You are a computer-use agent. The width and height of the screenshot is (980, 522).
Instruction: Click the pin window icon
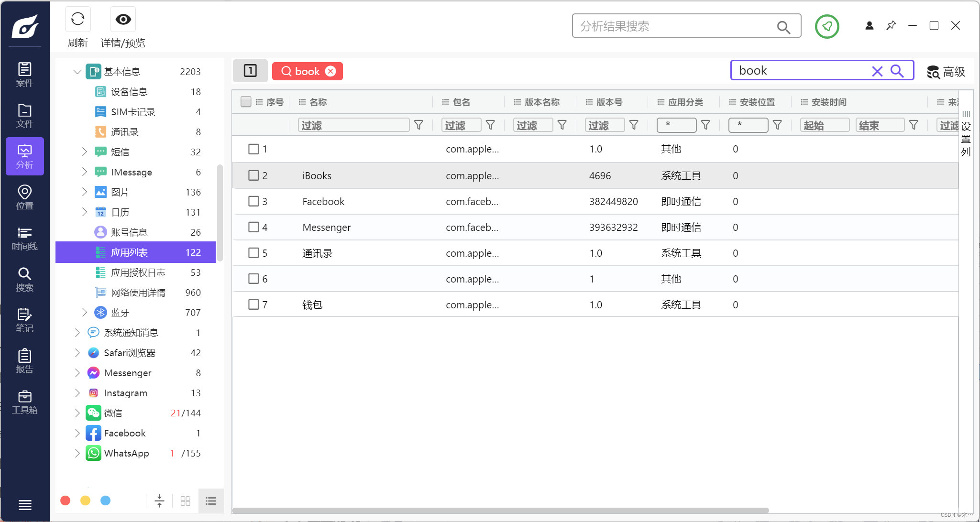[891, 26]
